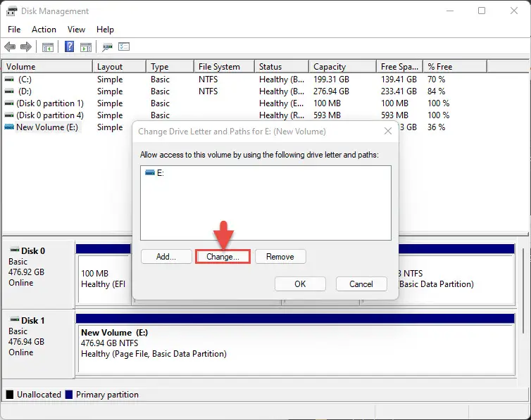This screenshot has height=420, width=531.
Task: Click the Disk 0 icon in lower pane
Action: tap(15, 250)
